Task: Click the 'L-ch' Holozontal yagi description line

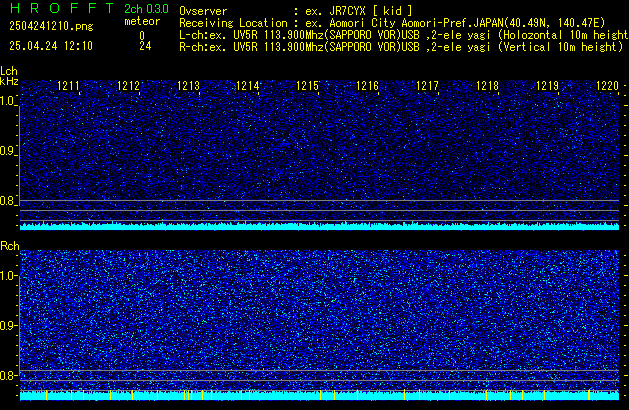Action: 404,35
